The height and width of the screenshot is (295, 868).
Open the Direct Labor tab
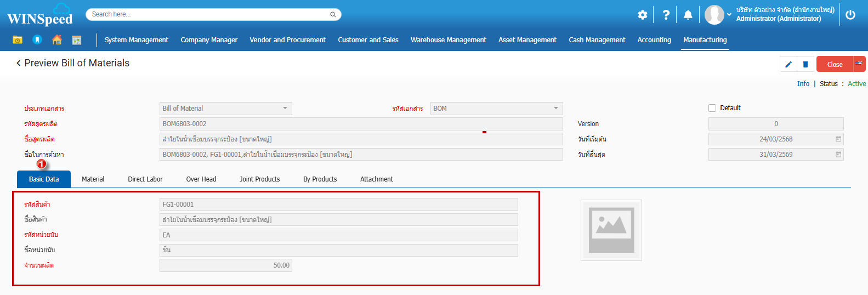[x=145, y=179]
